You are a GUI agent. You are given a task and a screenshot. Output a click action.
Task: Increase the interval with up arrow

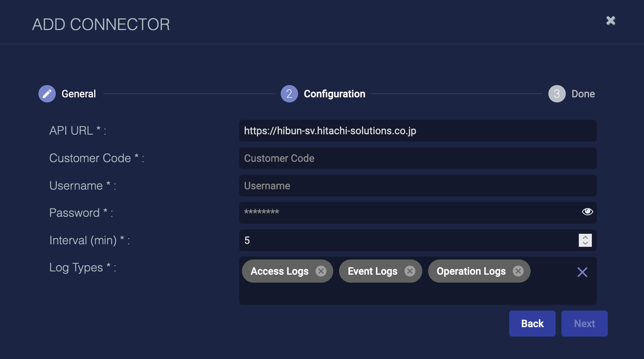point(585,237)
